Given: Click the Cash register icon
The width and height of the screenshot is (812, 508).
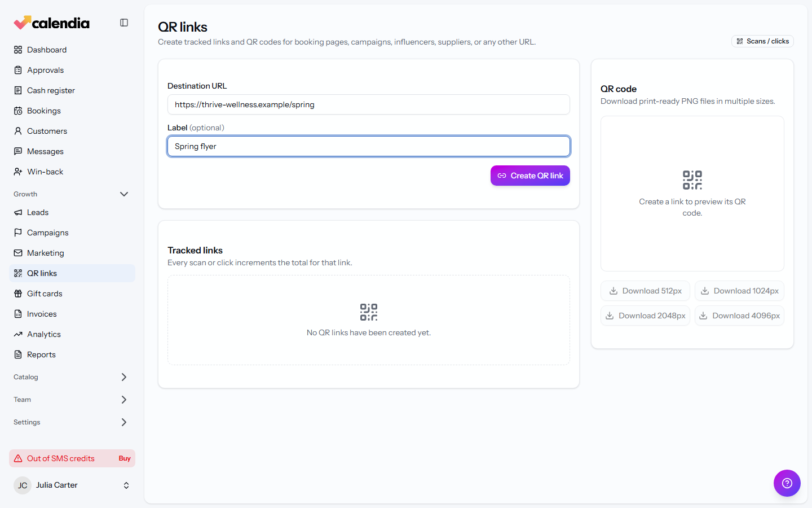Looking at the screenshot, I should pyautogui.click(x=18, y=90).
